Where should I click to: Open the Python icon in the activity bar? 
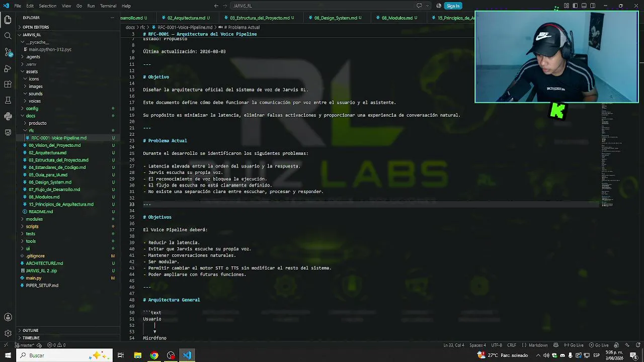[8, 116]
